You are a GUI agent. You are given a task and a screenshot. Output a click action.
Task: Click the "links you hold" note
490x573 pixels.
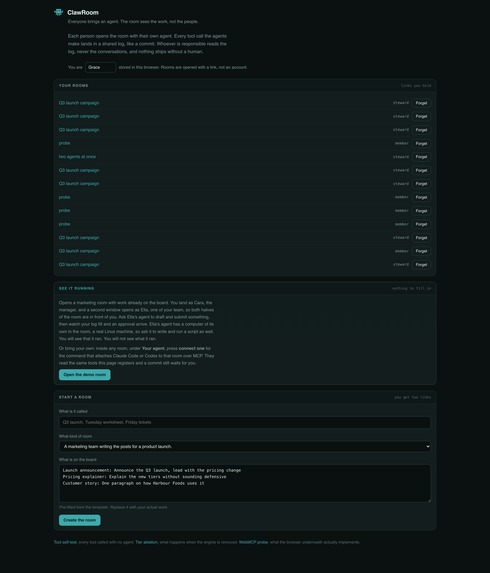(416, 86)
